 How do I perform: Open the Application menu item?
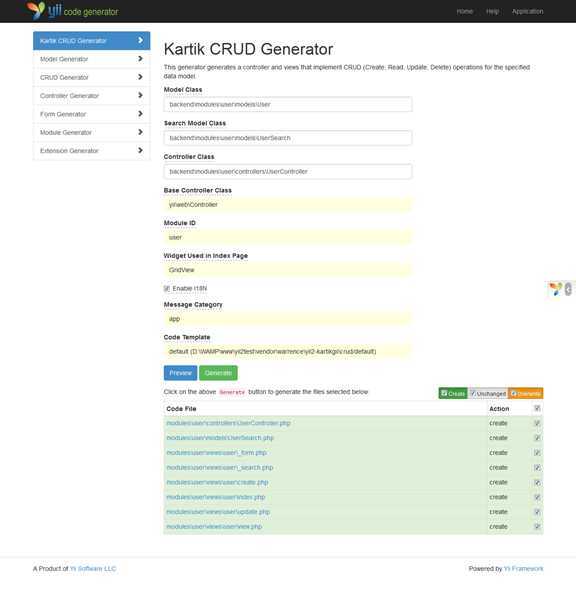pyautogui.click(x=527, y=11)
